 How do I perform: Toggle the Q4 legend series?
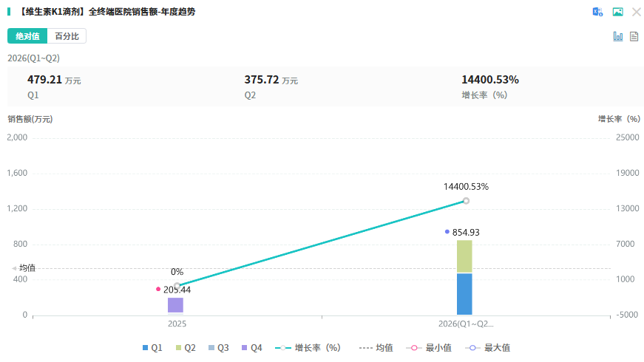pyautogui.click(x=252, y=348)
